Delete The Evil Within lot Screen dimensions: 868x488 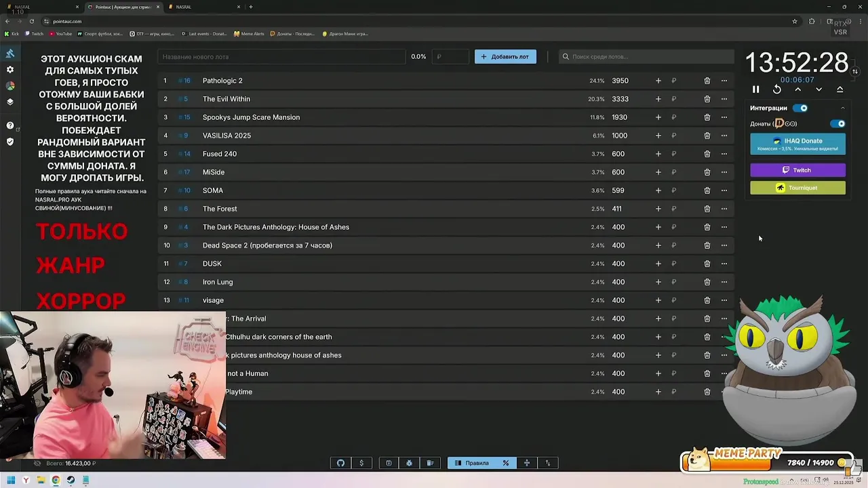707,99
